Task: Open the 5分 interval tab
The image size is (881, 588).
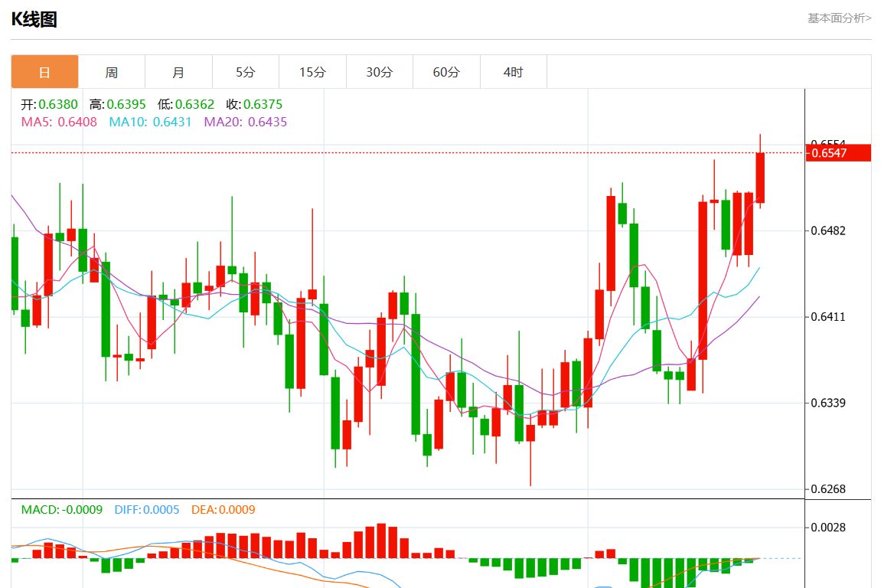Action: [x=246, y=72]
